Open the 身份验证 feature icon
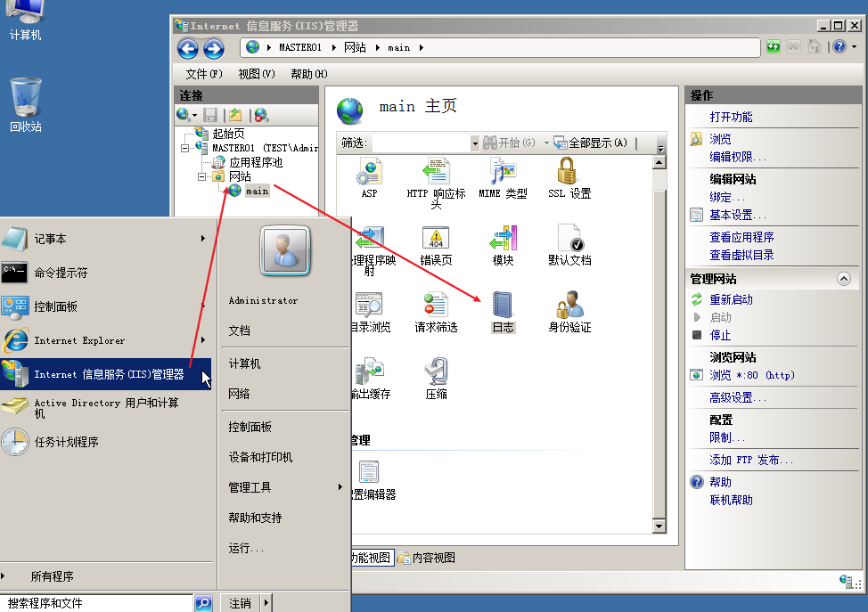868x612 pixels. (569, 305)
